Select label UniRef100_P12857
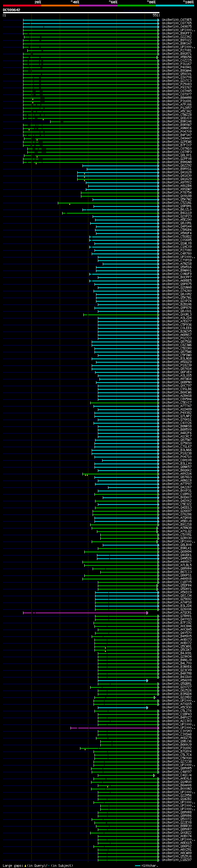The width and height of the screenshot is (197, 868). (176, 108)
